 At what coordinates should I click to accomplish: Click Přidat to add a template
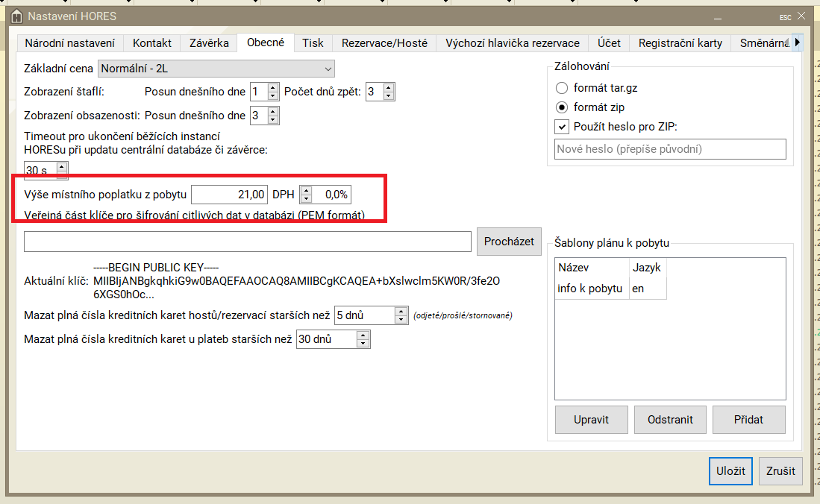748,420
